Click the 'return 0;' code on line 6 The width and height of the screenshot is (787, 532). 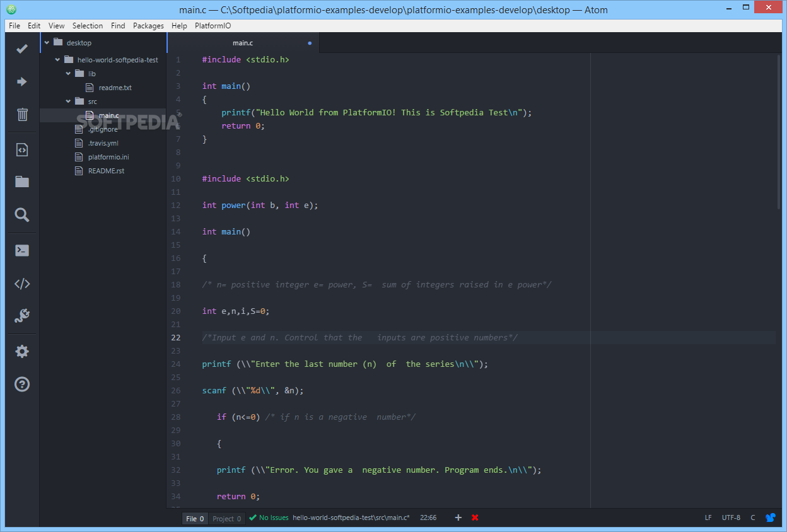pos(243,126)
